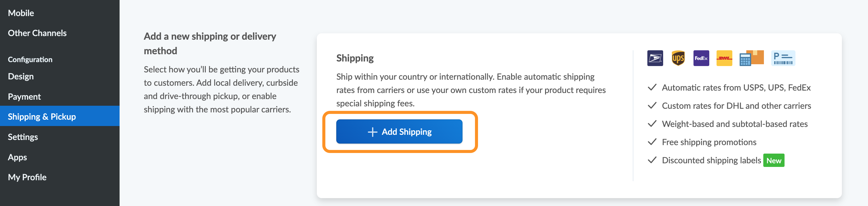The width and height of the screenshot is (868, 206).
Task: Click the FedEx carrier logo icon
Action: tap(701, 58)
